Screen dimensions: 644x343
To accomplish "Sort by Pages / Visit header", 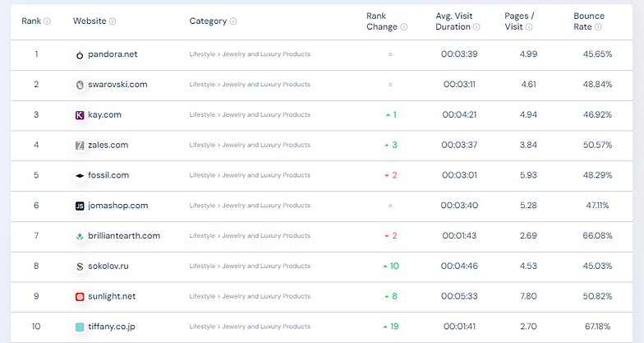I will click(x=519, y=21).
